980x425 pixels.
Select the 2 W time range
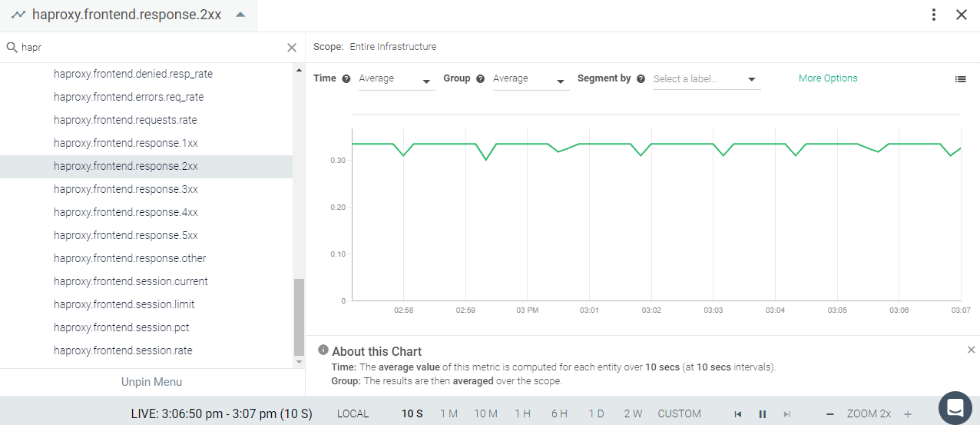(633, 413)
